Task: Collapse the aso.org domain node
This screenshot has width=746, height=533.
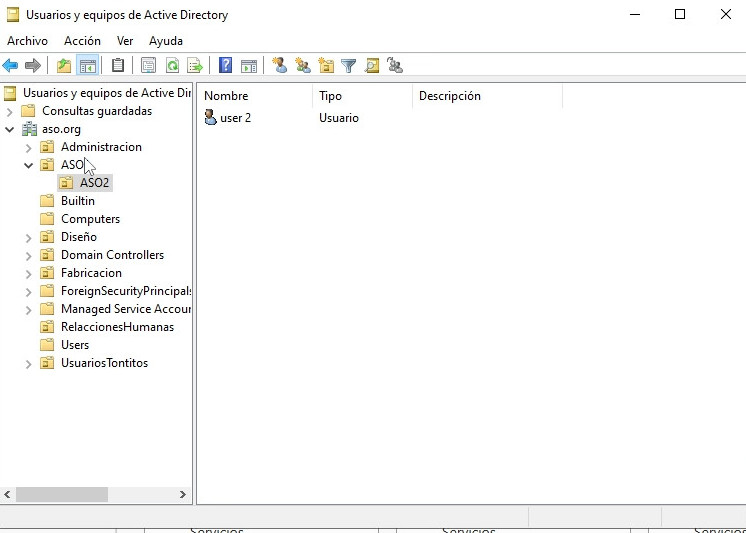Action: coord(10,129)
